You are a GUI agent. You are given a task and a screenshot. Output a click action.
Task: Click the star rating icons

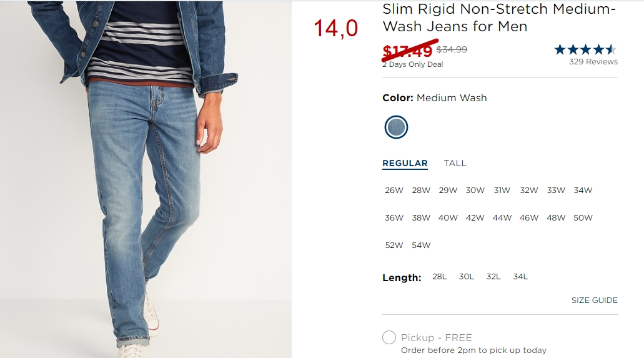(x=586, y=50)
